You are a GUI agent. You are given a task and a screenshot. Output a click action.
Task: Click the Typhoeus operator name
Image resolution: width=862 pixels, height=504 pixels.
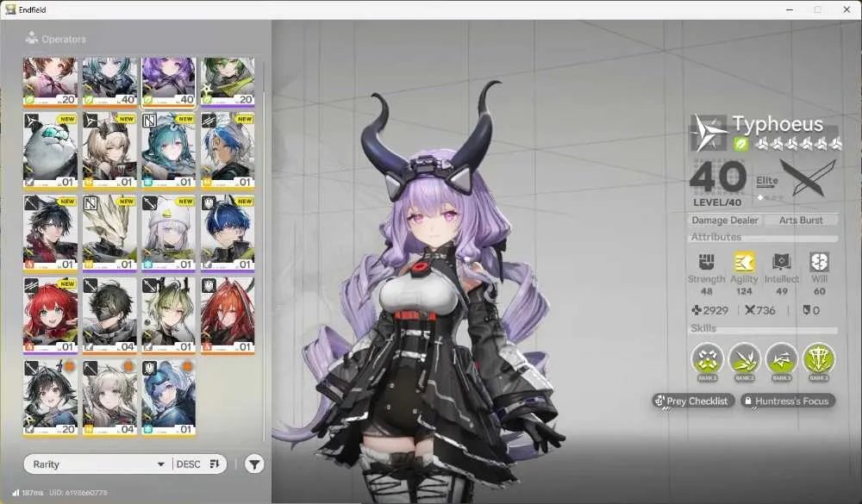(778, 124)
